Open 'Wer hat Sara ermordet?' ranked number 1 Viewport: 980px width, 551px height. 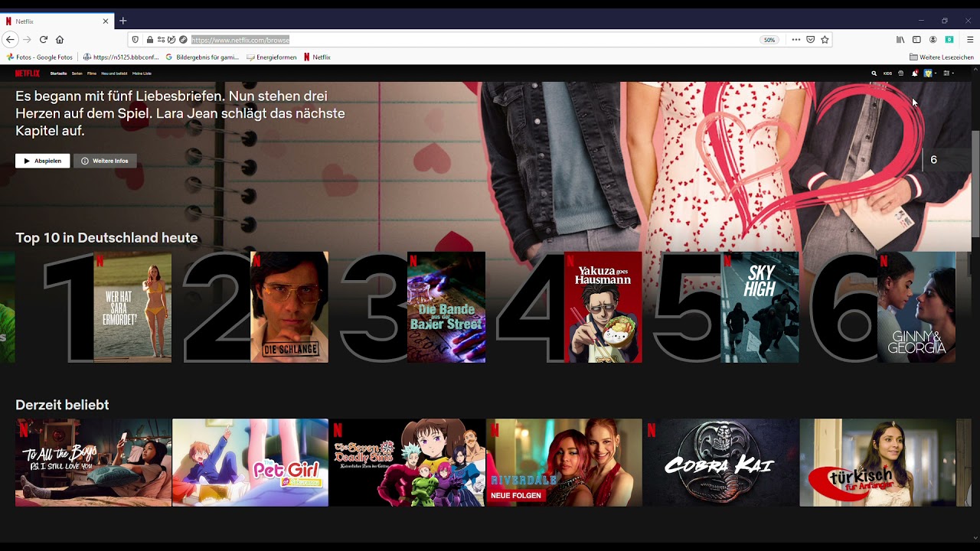pos(132,307)
